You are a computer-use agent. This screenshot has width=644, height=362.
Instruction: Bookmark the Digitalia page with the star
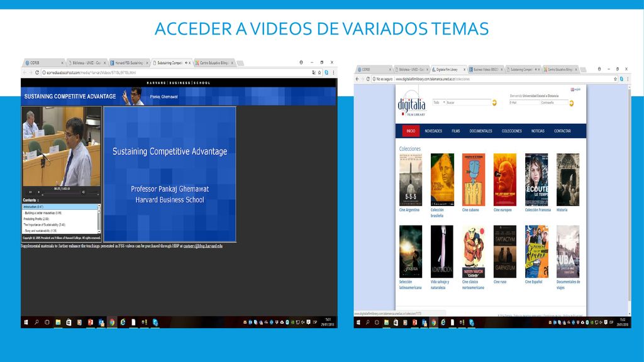click(x=615, y=79)
